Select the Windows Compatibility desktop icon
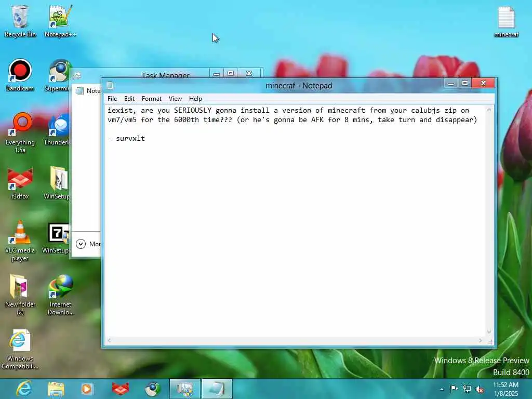The height and width of the screenshot is (399, 532). (x=20, y=349)
